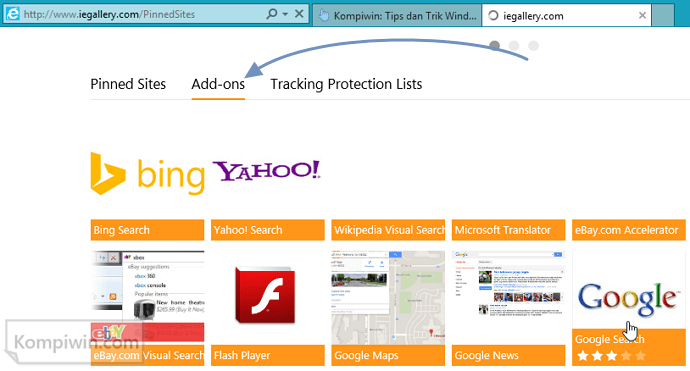
Task: Click the Yahoo! logo
Action: click(267, 171)
